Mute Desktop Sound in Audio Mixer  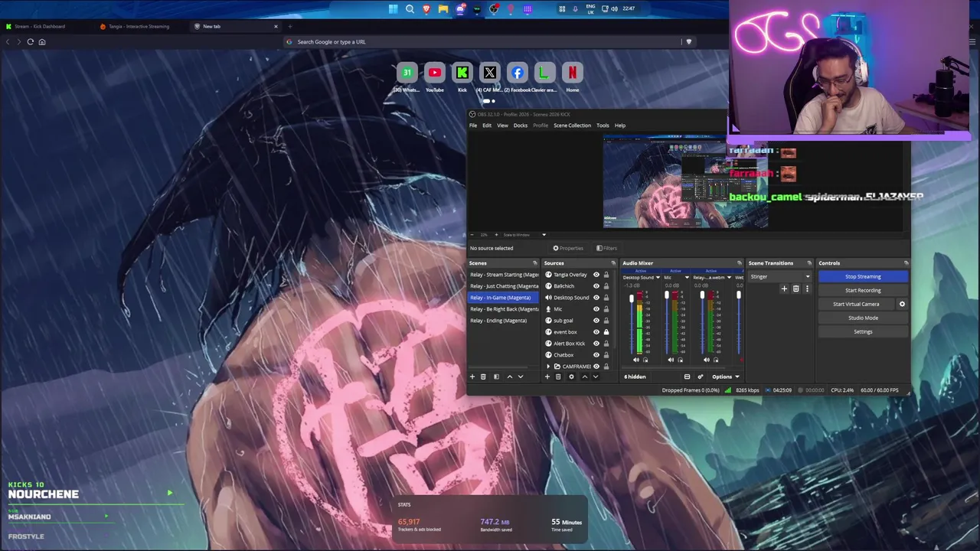pos(636,360)
